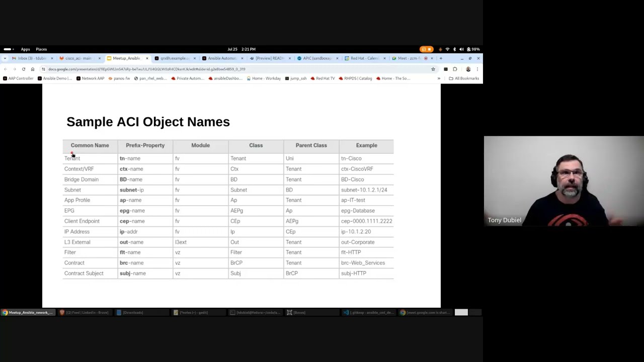Screen dimensions: 644x362
Task: Open the battery 98% indicator
Action: pyautogui.click(x=473, y=49)
